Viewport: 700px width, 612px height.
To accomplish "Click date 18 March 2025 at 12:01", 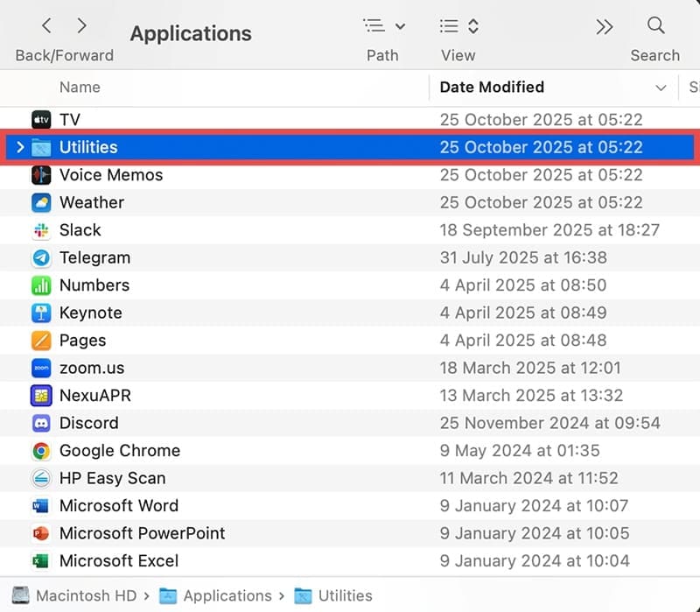I will tap(530, 368).
